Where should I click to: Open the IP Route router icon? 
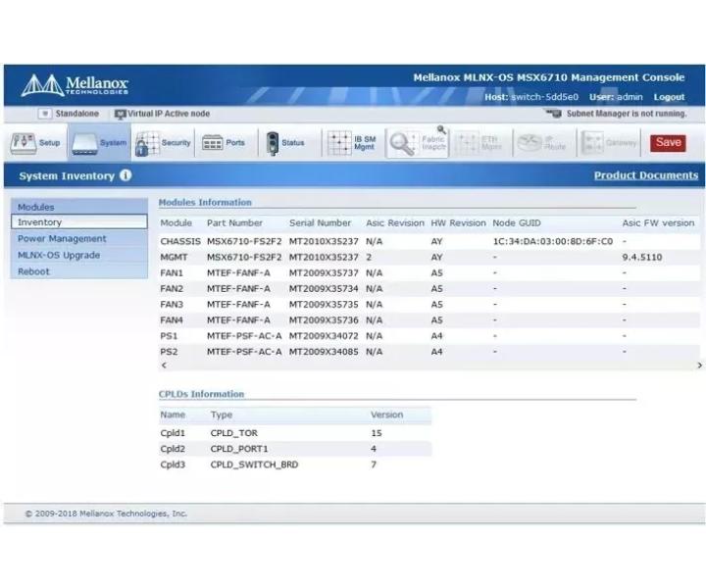coord(529,143)
